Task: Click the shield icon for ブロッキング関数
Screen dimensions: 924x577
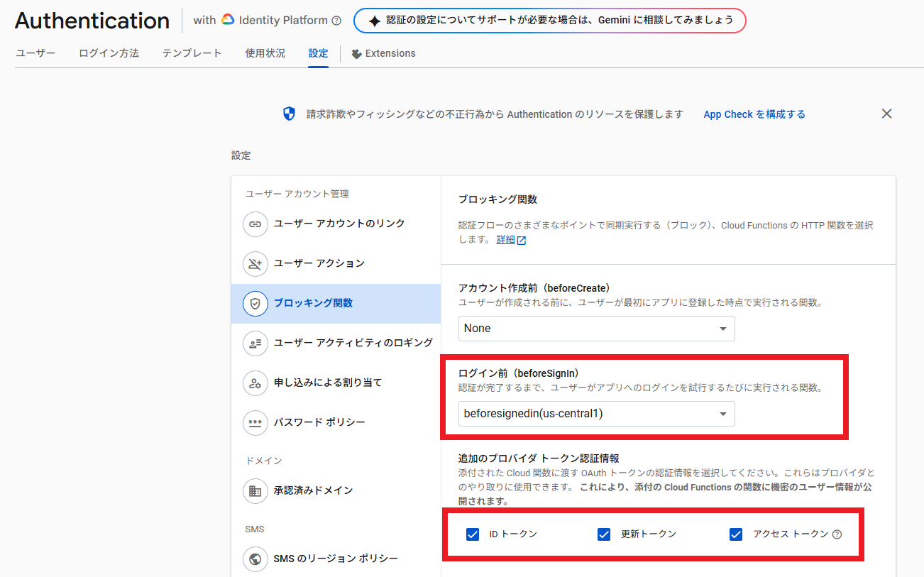Action: [255, 303]
